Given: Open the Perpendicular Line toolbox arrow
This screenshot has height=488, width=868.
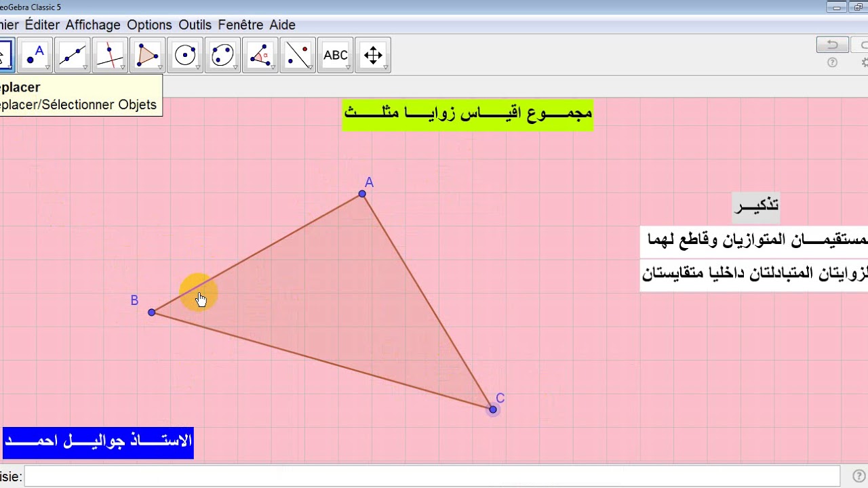Looking at the screenshot, I should click(123, 68).
